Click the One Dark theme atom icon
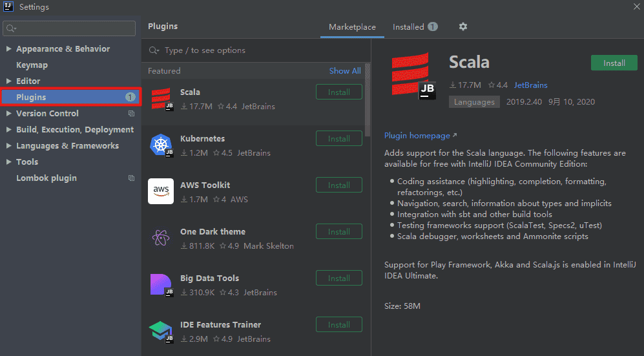644x356 pixels. 161,238
